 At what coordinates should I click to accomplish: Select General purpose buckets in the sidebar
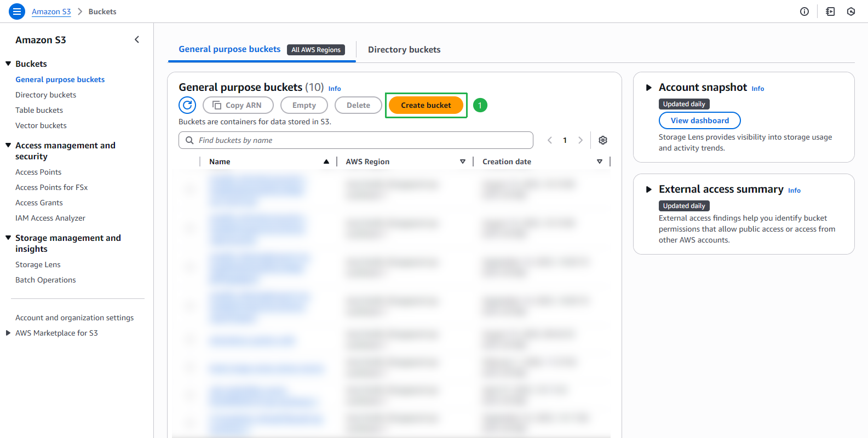tap(60, 79)
